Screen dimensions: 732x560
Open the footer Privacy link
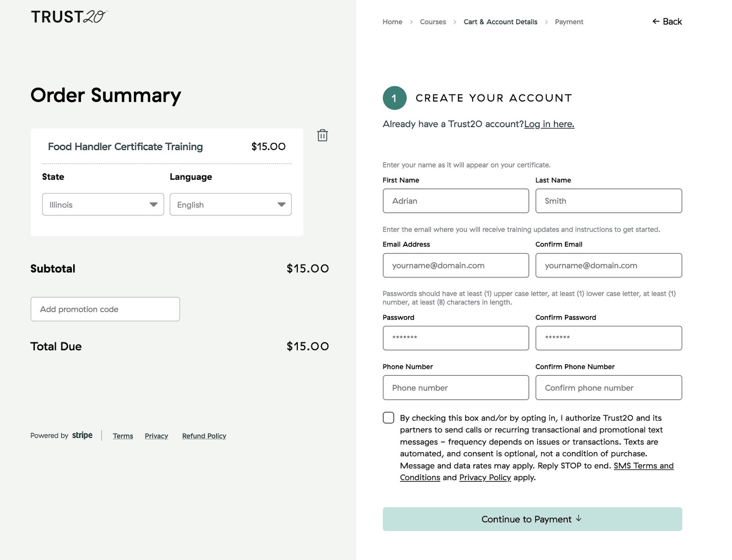click(156, 436)
